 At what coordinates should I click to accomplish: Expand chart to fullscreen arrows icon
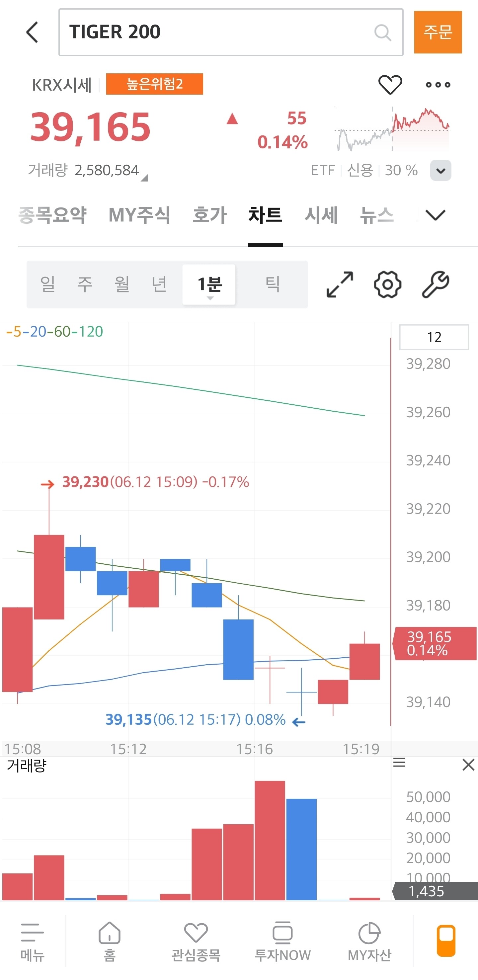[340, 284]
